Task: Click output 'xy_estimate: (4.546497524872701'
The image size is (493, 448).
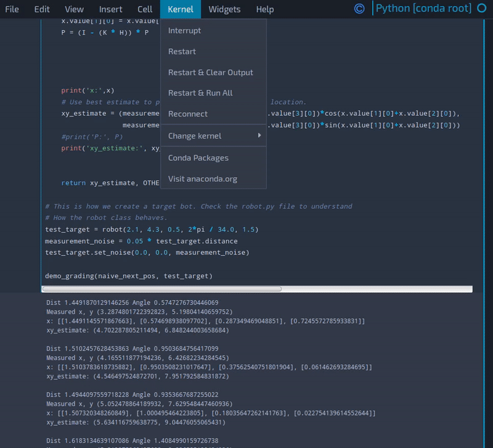Action: [137, 376]
